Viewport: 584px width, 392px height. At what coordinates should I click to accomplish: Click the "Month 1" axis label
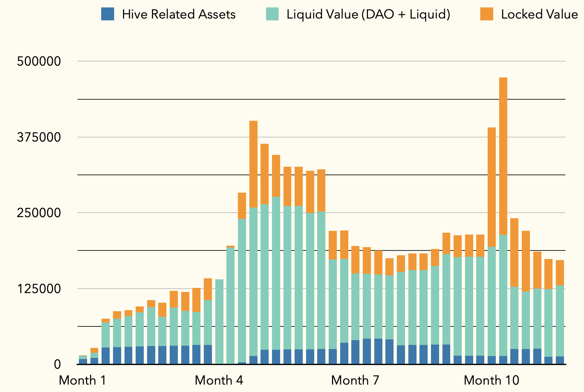pyautogui.click(x=83, y=380)
